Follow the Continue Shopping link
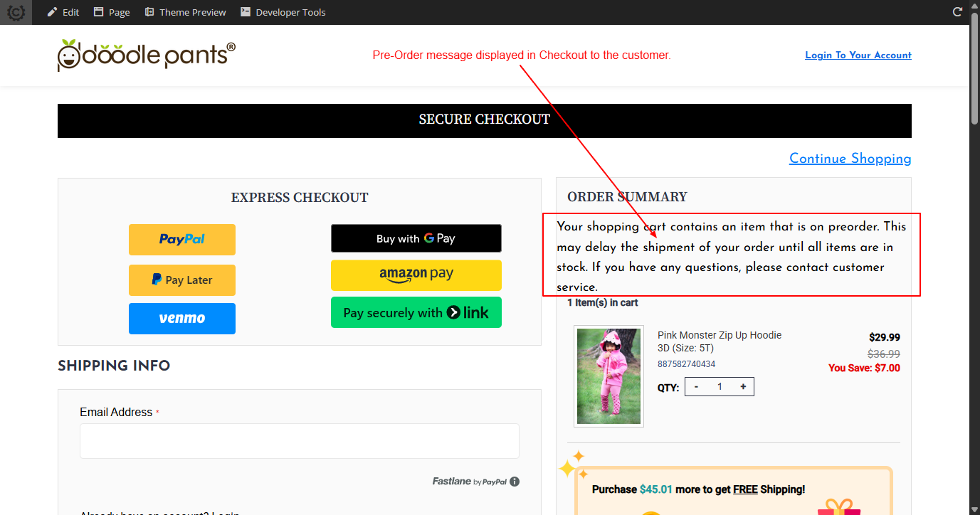980x515 pixels. coord(850,158)
